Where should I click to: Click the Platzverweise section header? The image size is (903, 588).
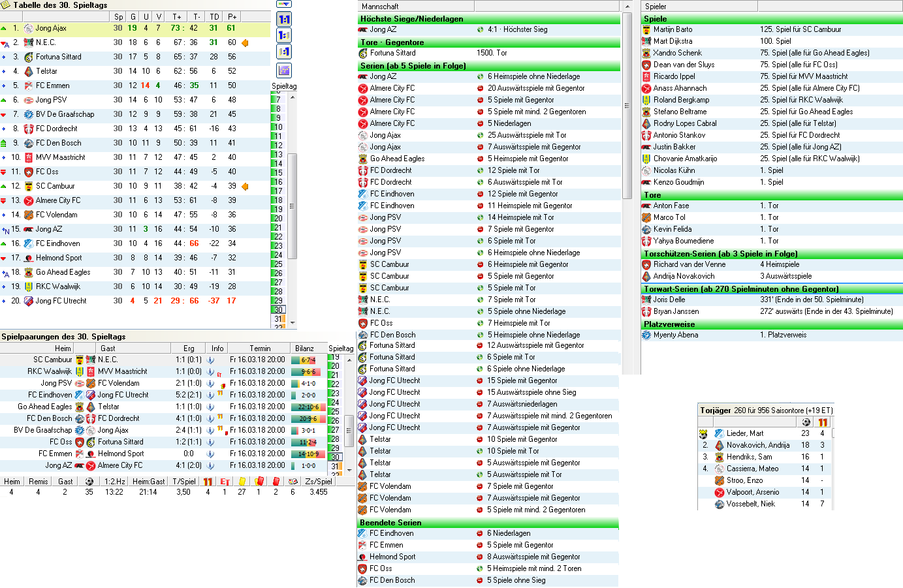[772, 324]
